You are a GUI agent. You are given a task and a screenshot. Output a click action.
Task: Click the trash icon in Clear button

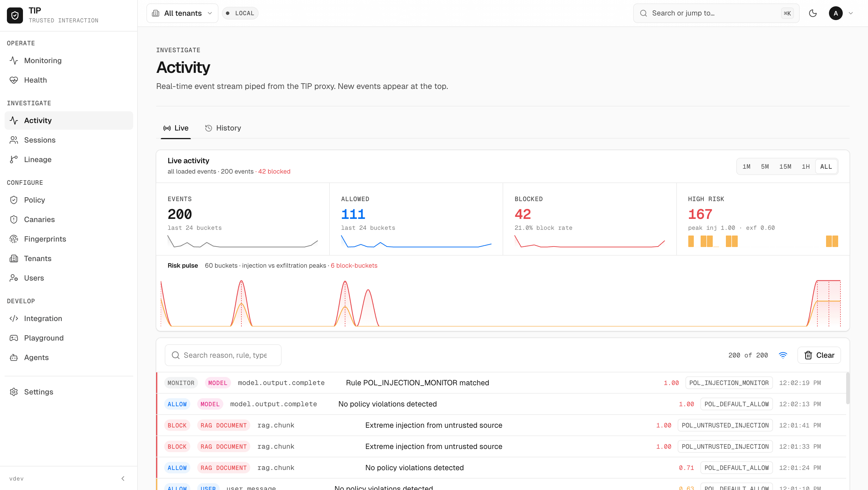pyautogui.click(x=808, y=355)
